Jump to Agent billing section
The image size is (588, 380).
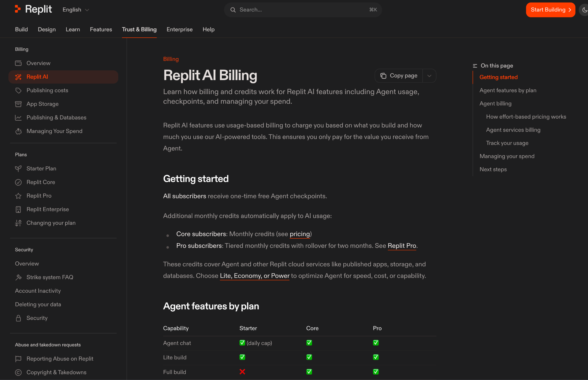pyautogui.click(x=495, y=104)
